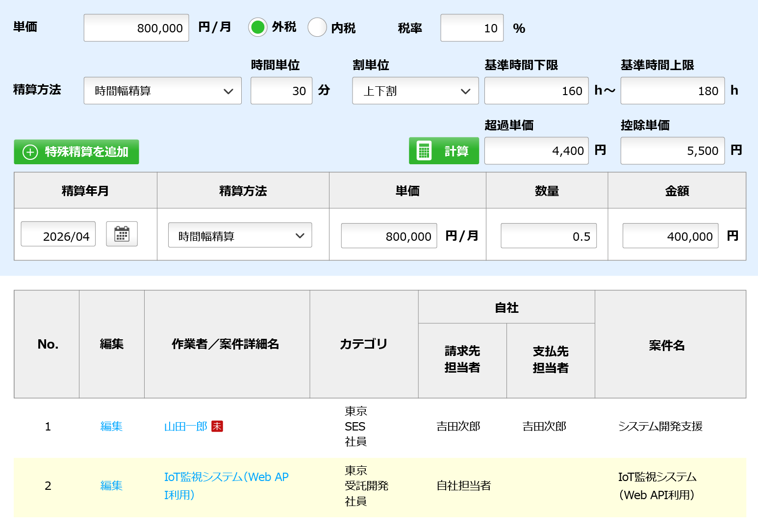758x532 pixels.
Task: Click 編集 link for row 1
Action: click(111, 427)
